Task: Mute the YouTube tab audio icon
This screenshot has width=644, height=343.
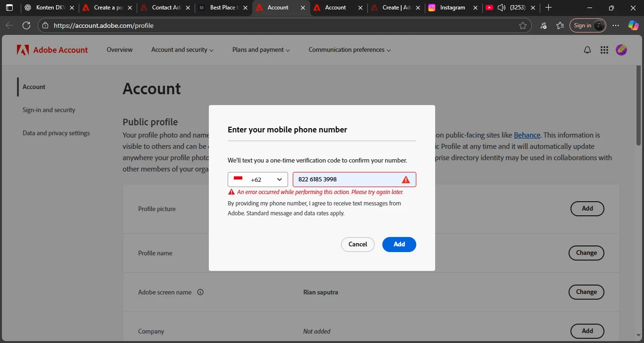Action: [x=502, y=8]
